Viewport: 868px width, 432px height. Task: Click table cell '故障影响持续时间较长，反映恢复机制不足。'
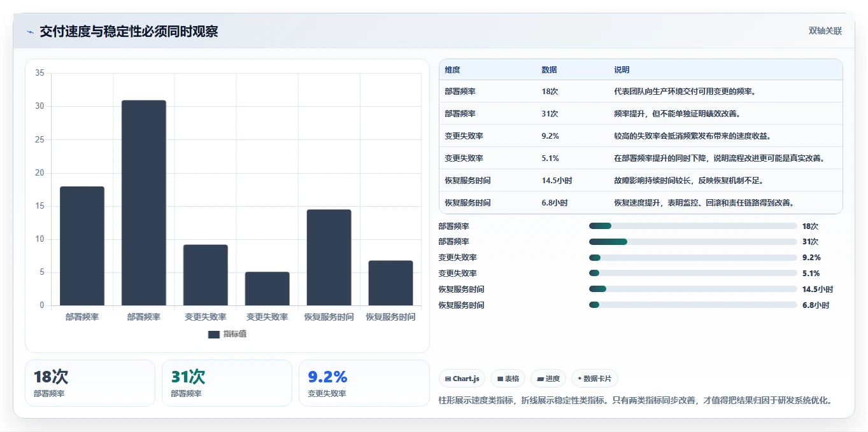[688, 181]
